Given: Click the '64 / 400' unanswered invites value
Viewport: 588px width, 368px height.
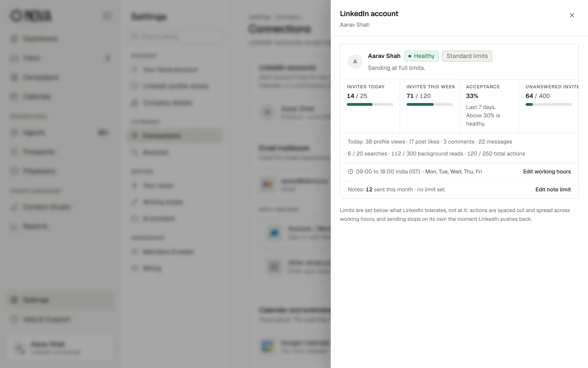Looking at the screenshot, I should click(538, 96).
